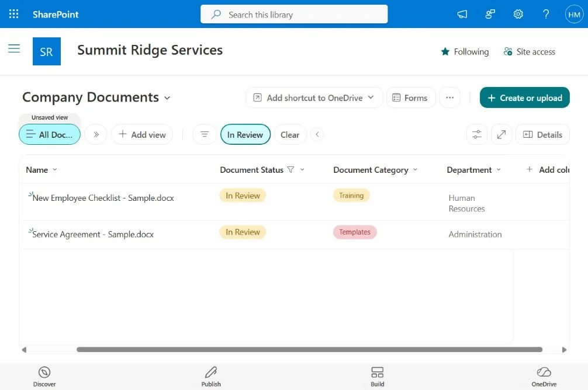
Task: Open the Settings gear icon
Action: 518,14
